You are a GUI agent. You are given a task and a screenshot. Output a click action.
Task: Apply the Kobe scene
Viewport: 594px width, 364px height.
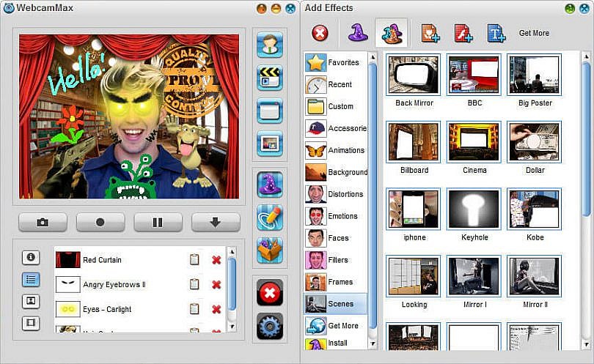coord(535,209)
